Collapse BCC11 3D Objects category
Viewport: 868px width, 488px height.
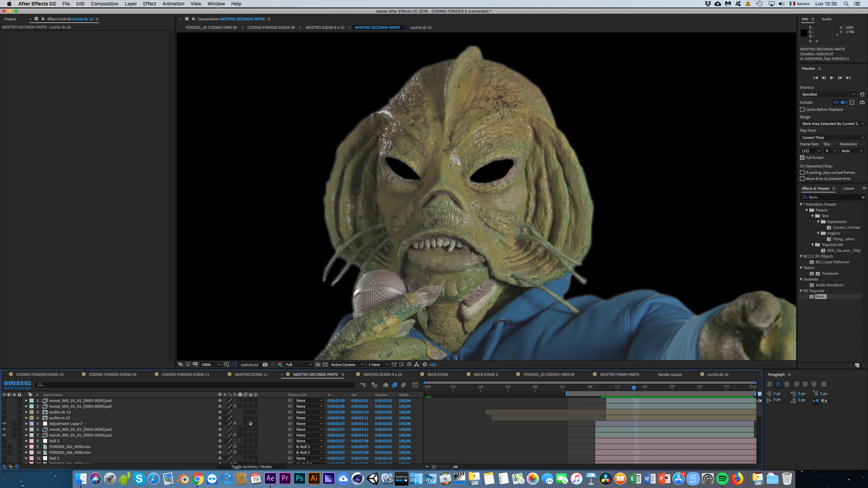pos(801,256)
